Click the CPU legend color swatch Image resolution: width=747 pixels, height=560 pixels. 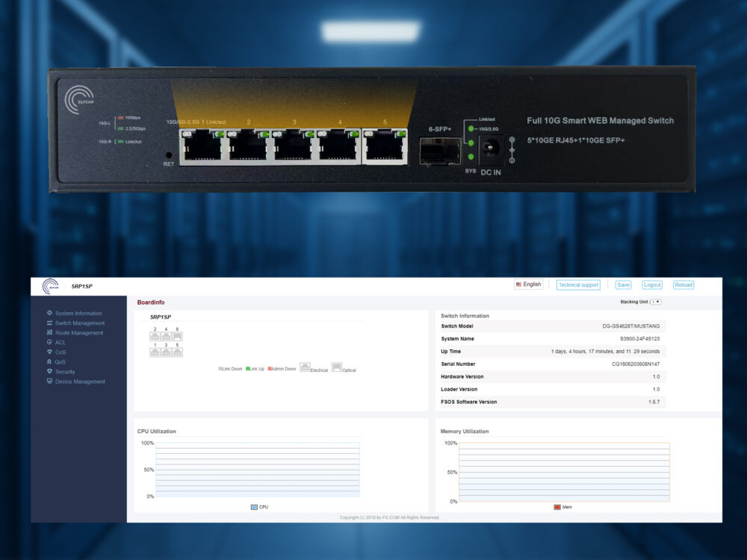pyautogui.click(x=254, y=507)
